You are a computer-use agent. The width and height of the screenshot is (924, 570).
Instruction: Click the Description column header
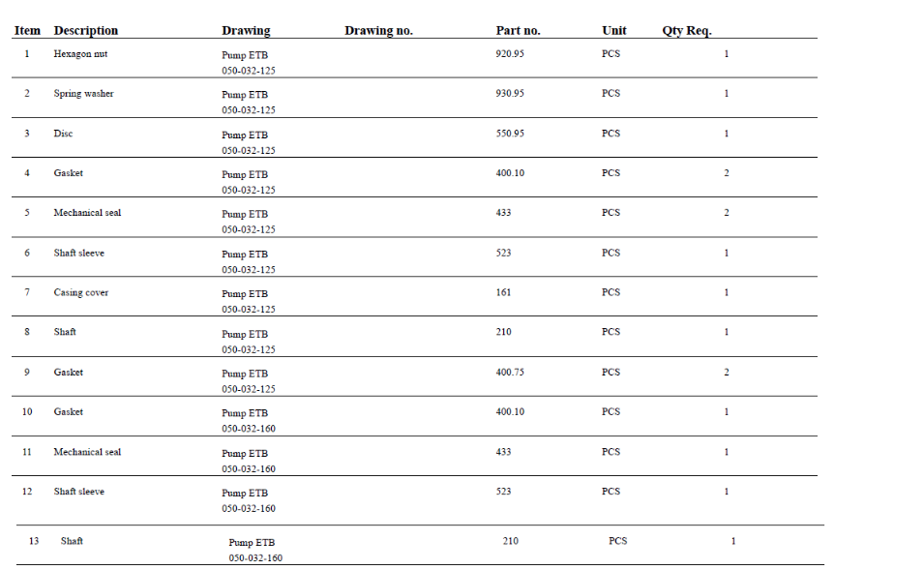[86, 31]
